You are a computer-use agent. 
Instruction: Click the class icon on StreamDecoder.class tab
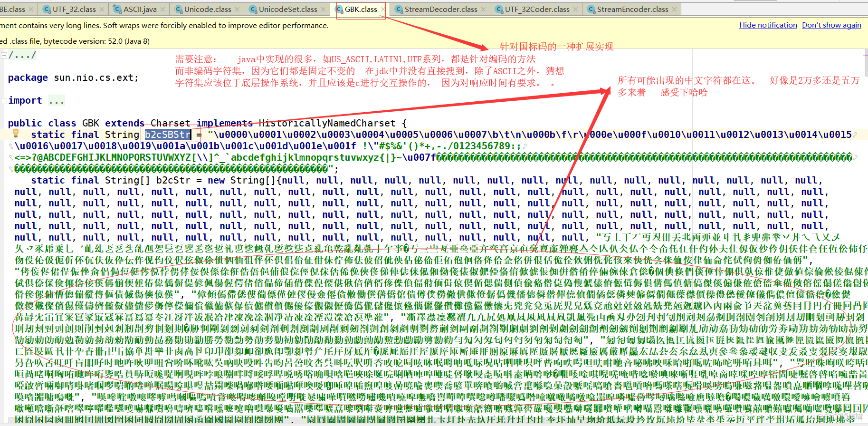tap(399, 9)
